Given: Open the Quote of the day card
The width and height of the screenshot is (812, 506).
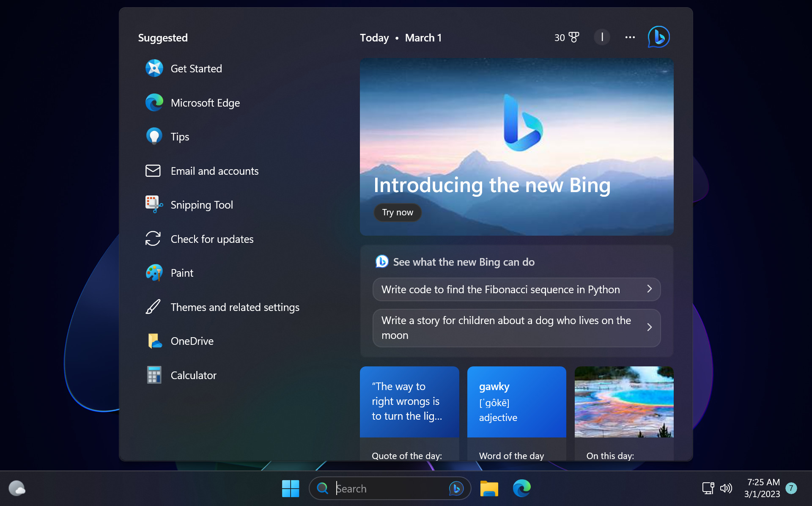Looking at the screenshot, I should tap(409, 413).
